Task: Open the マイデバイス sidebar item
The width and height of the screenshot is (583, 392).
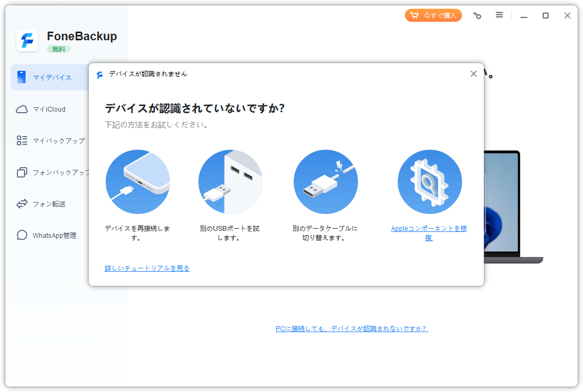Action: tap(50, 77)
